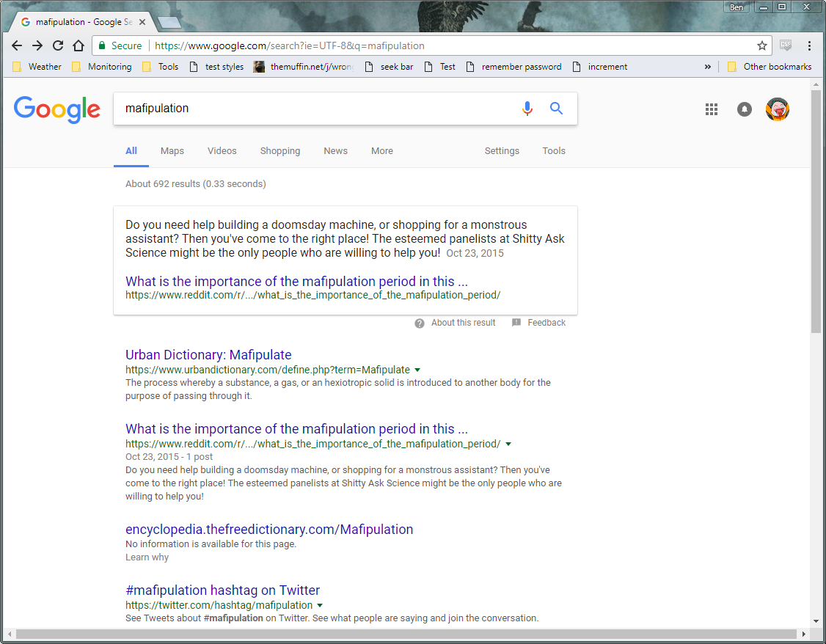This screenshot has width=826, height=644.
Task: Click the horizontal scrollbar at the bottom
Action: tap(406, 634)
